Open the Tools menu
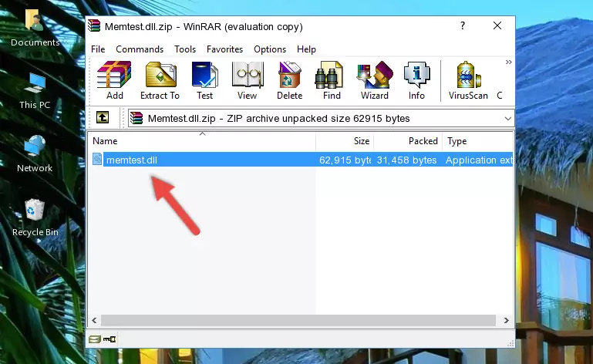This screenshot has height=364, width=593. pyautogui.click(x=185, y=49)
